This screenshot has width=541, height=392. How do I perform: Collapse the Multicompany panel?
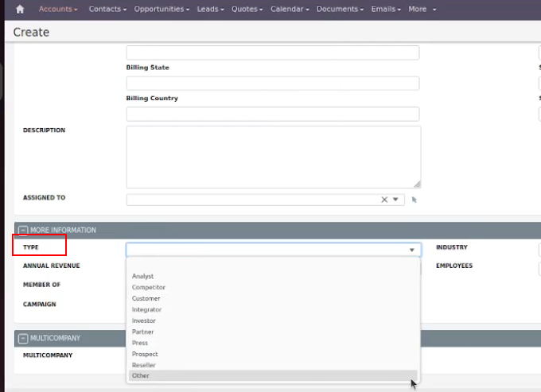[x=22, y=339]
